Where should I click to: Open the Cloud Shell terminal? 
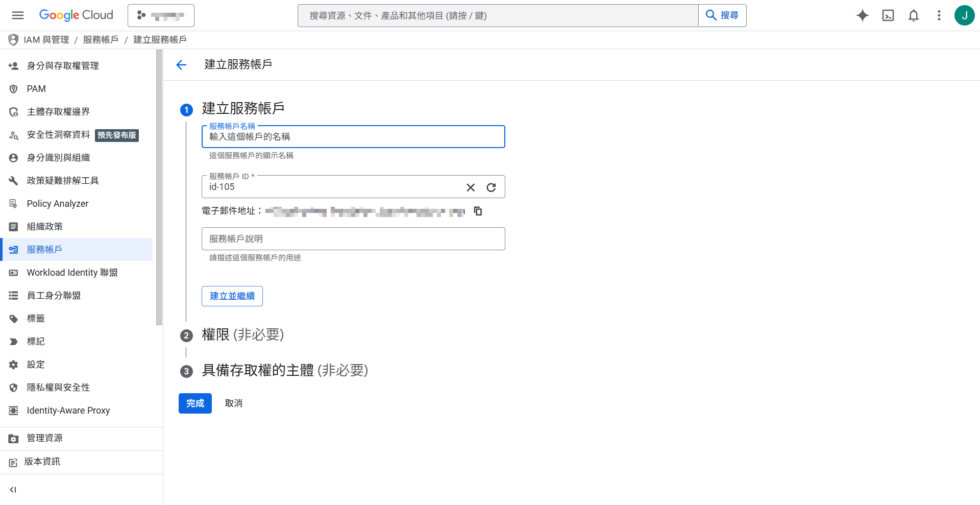click(888, 15)
